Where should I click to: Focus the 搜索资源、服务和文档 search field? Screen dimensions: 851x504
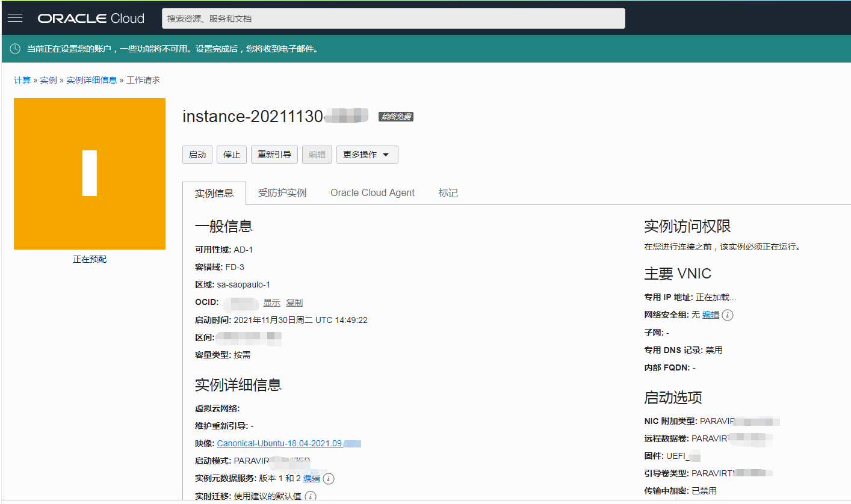(394, 18)
